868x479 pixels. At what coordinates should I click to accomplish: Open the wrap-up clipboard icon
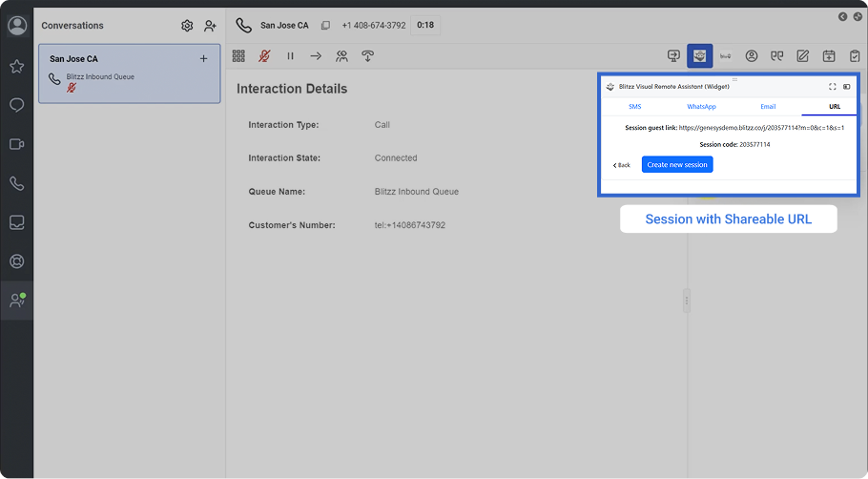[854, 56]
